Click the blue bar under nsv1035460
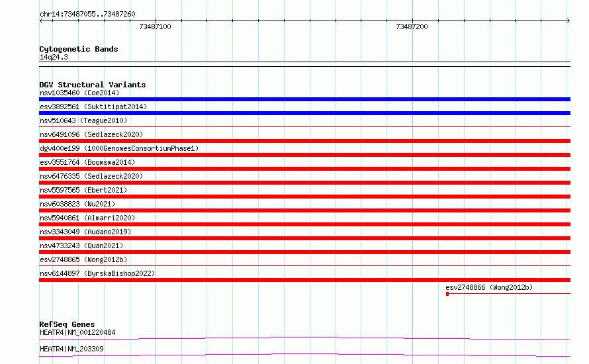This screenshot has height=364, width=589. (x=304, y=99)
